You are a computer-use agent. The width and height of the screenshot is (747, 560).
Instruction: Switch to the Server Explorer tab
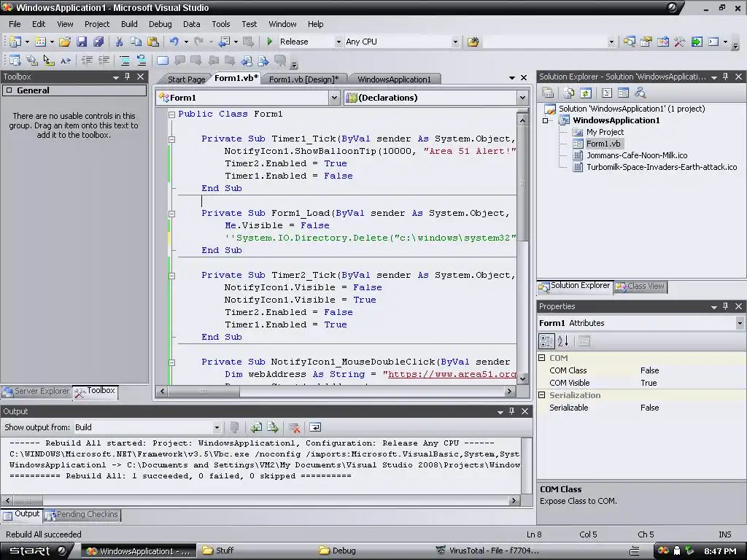(36, 392)
